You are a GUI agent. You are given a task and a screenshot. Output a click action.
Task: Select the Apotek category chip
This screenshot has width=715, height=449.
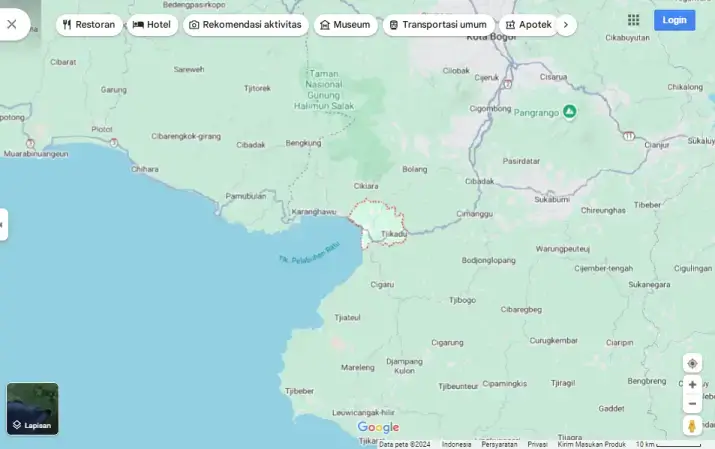coord(528,24)
